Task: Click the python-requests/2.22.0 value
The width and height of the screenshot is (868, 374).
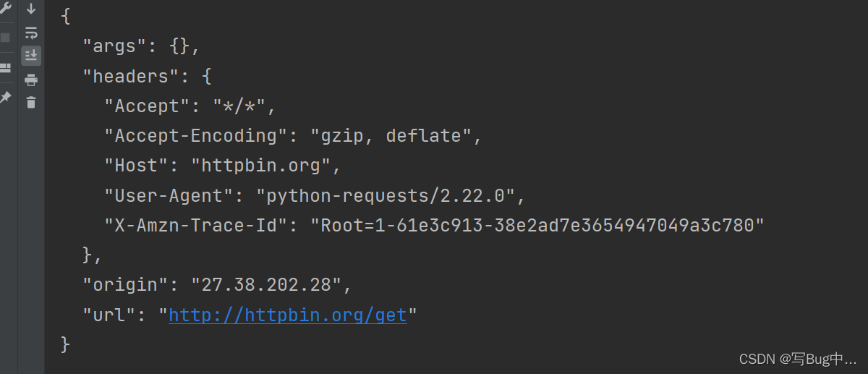Action: coord(389,195)
